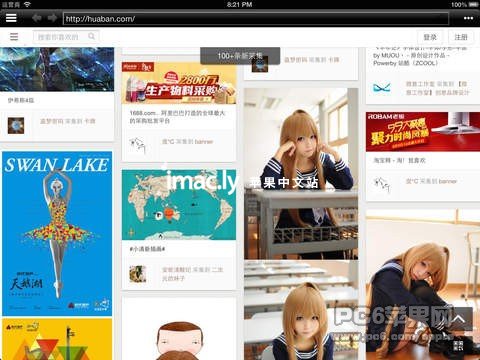Viewport: 480px width, 360px height.
Task: Click the round avatar below the blue crystal image
Action: point(16,126)
